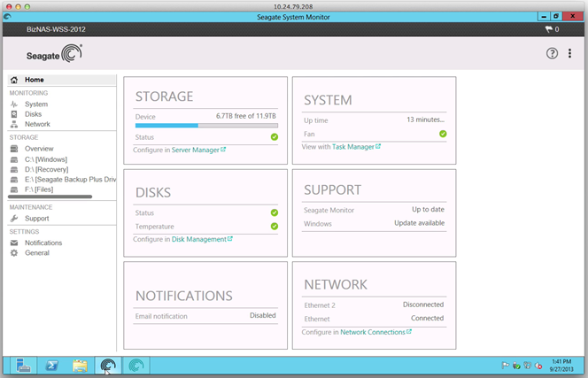
Task: Click the sidebar horizontal scrollbar
Action: coord(50,197)
